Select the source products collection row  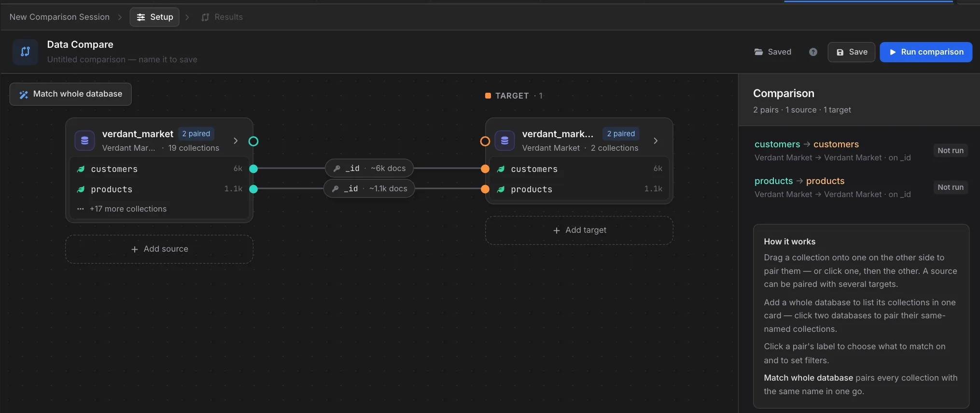coord(159,189)
